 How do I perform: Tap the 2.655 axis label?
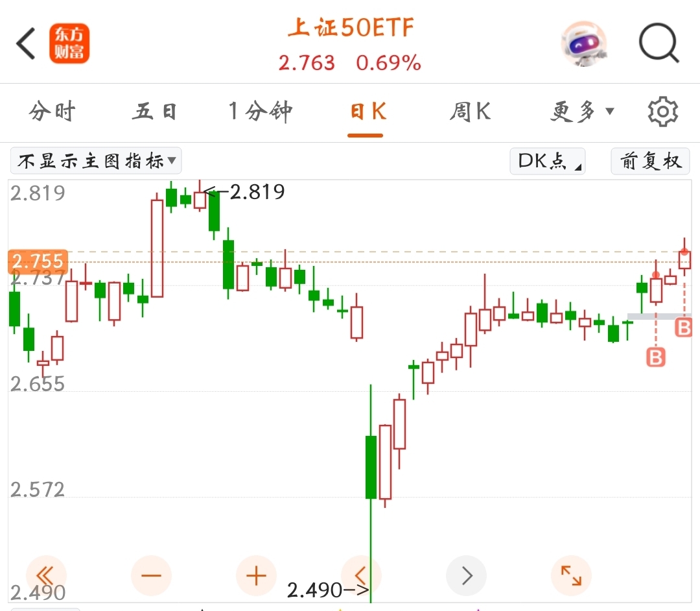38,384
